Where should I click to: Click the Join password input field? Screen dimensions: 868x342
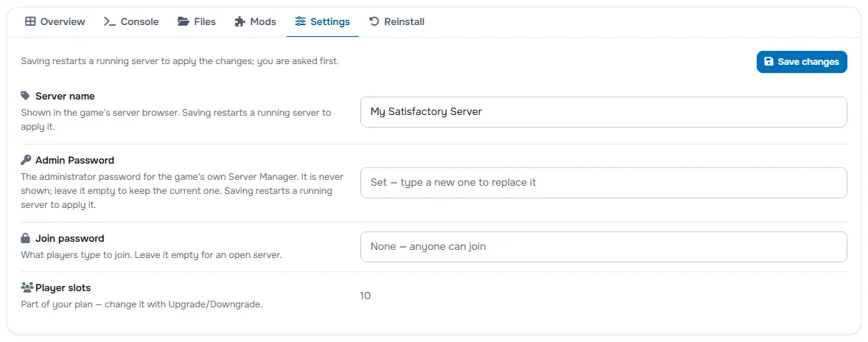(603, 247)
